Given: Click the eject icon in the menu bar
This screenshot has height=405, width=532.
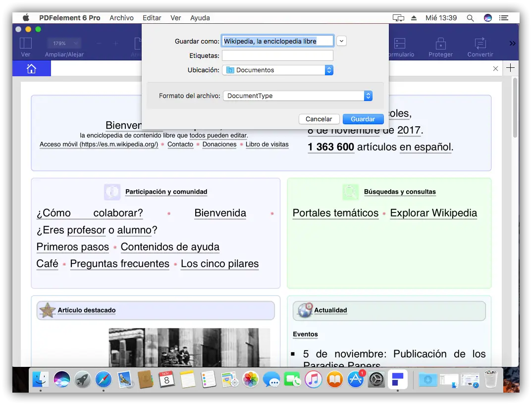Looking at the screenshot, I should [414, 18].
